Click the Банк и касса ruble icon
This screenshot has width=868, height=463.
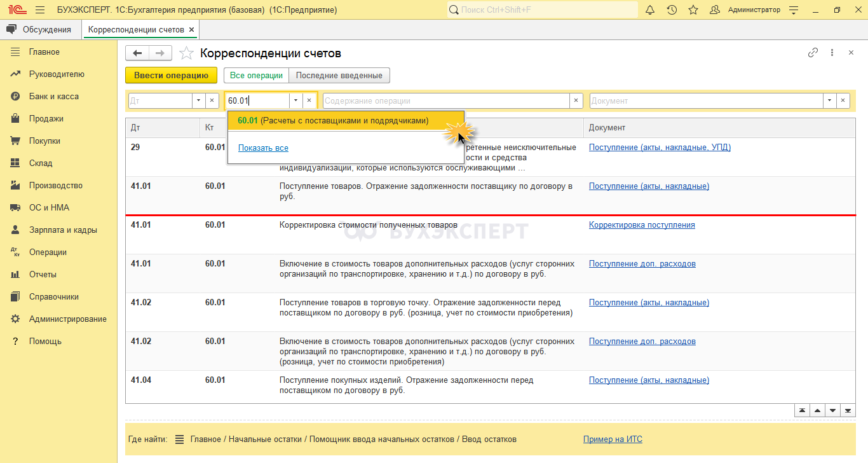tap(15, 97)
